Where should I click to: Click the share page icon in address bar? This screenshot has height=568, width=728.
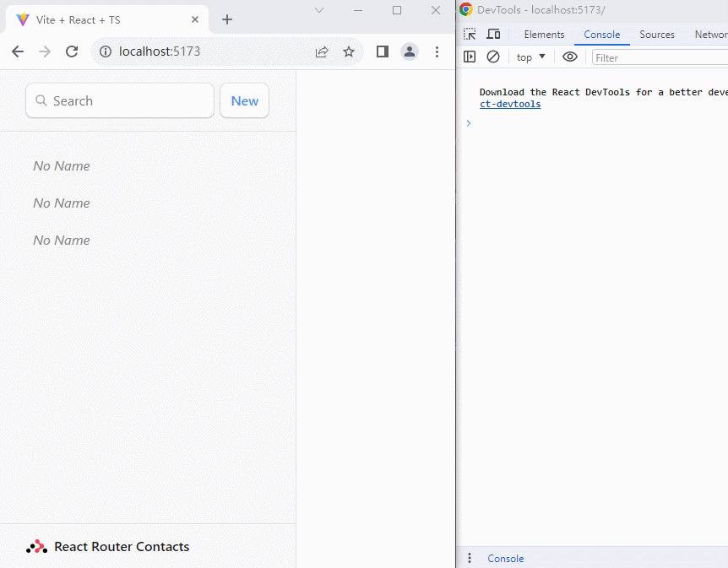pyautogui.click(x=322, y=51)
